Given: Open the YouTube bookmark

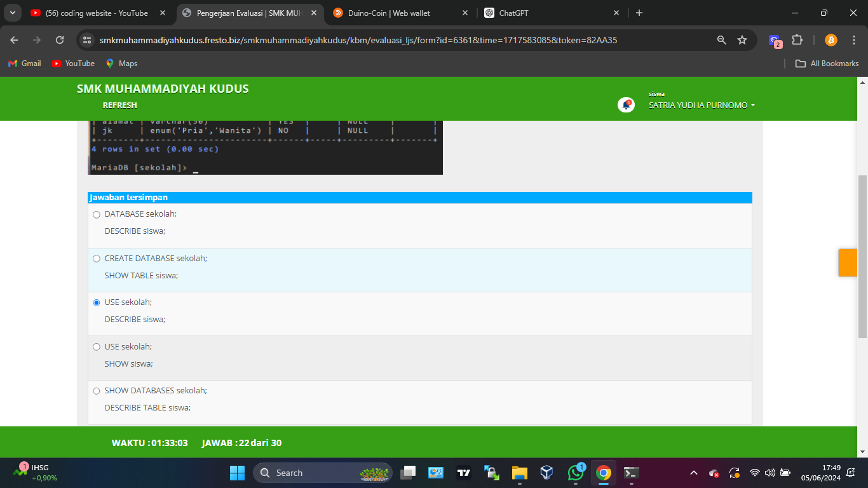Looking at the screenshot, I should pyautogui.click(x=73, y=64).
